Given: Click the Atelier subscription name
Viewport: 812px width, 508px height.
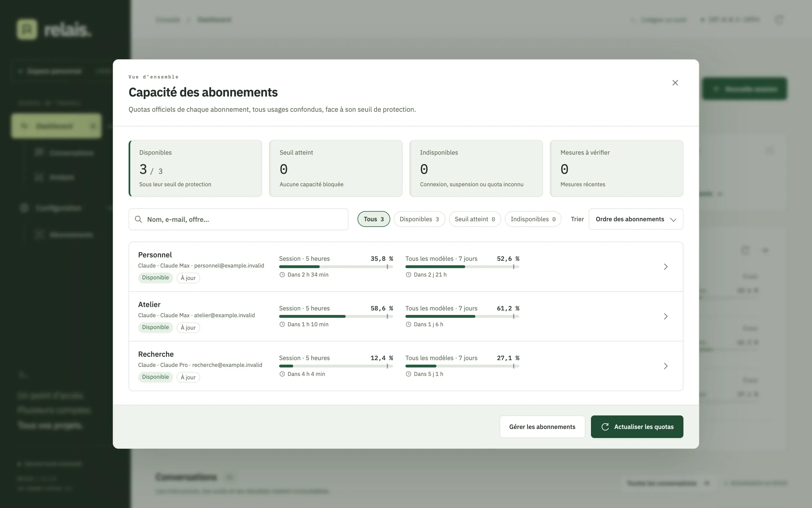Looking at the screenshot, I should (x=149, y=305).
